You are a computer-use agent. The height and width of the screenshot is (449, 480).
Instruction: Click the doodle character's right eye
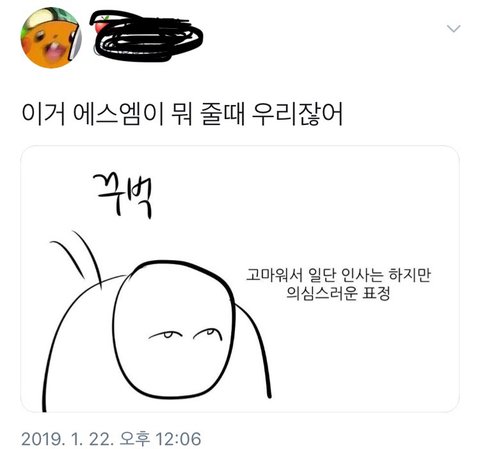208,334
